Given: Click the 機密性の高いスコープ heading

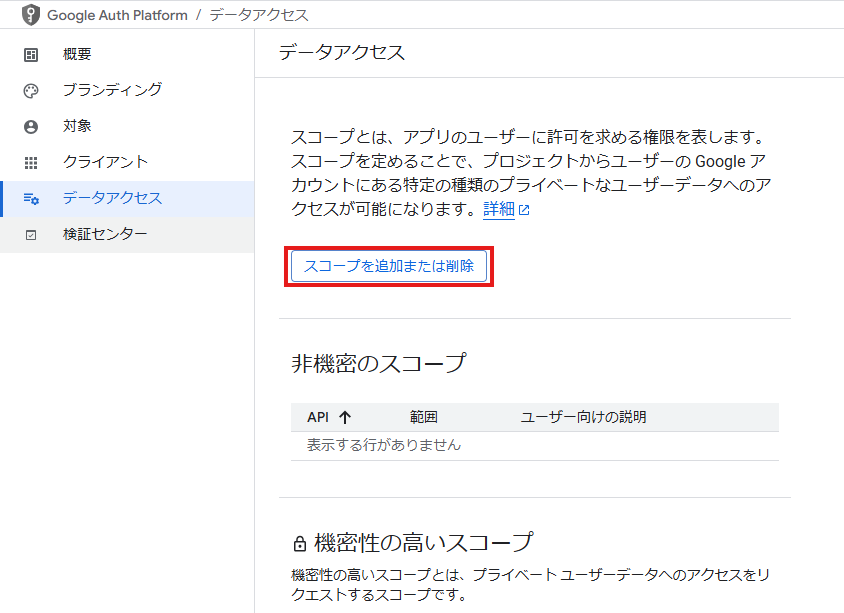Looking at the screenshot, I should (423, 542).
